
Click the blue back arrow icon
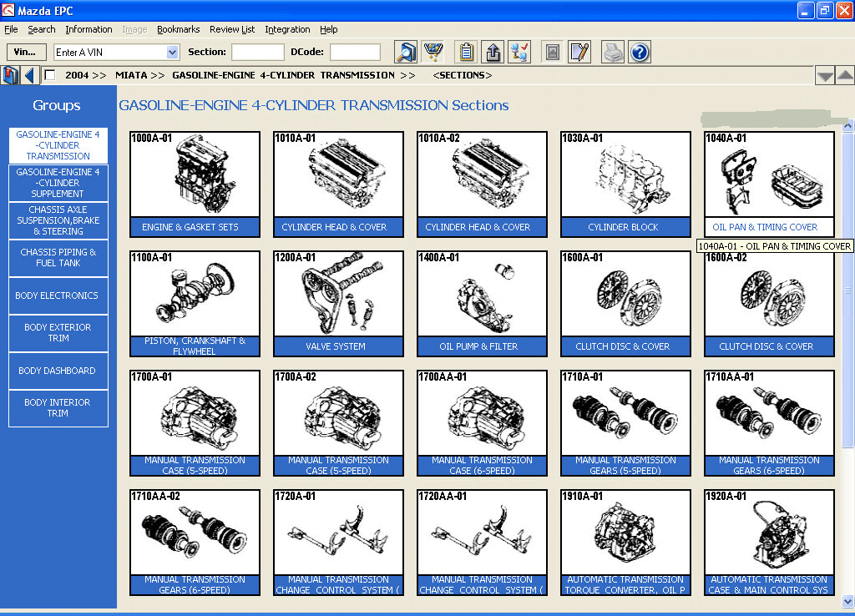tap(30, 75)
